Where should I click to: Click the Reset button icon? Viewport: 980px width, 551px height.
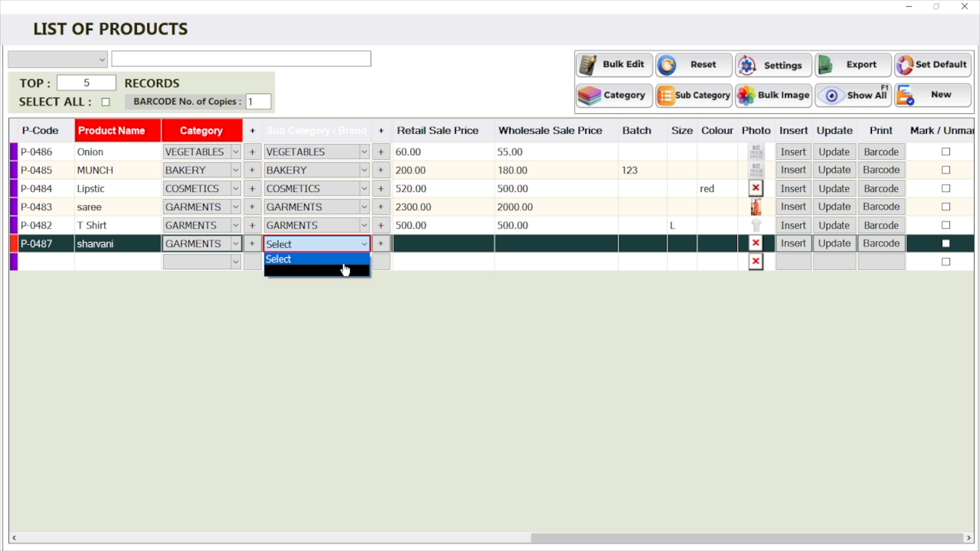(667, 65)
